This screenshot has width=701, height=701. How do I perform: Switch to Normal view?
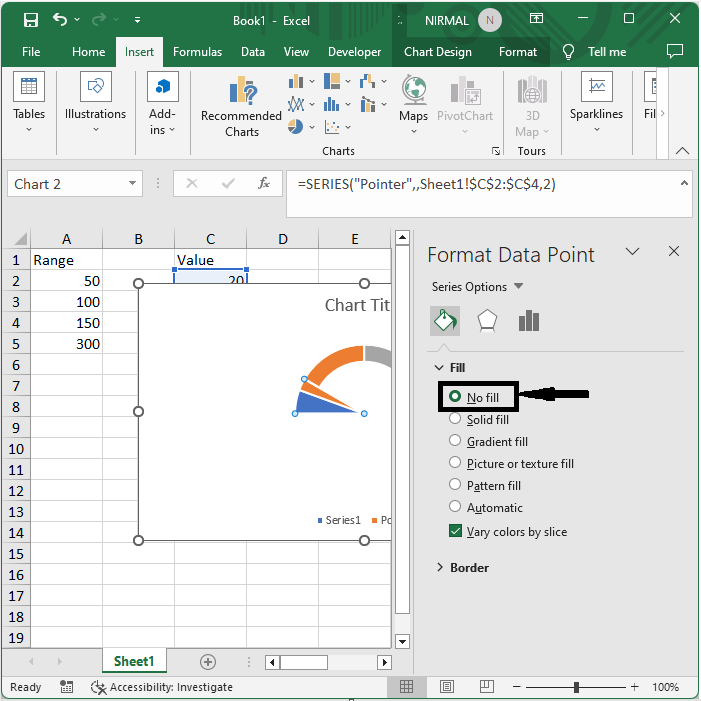pyautogui.click(x=406, y=686)
